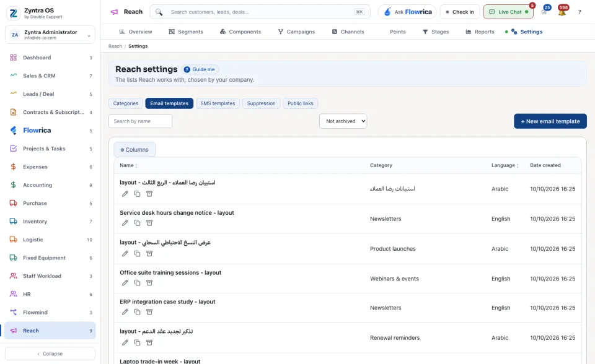Click the Zyntra OS logo
The image size is (595, 364).
pyautogui.click(x=13, y=13)
